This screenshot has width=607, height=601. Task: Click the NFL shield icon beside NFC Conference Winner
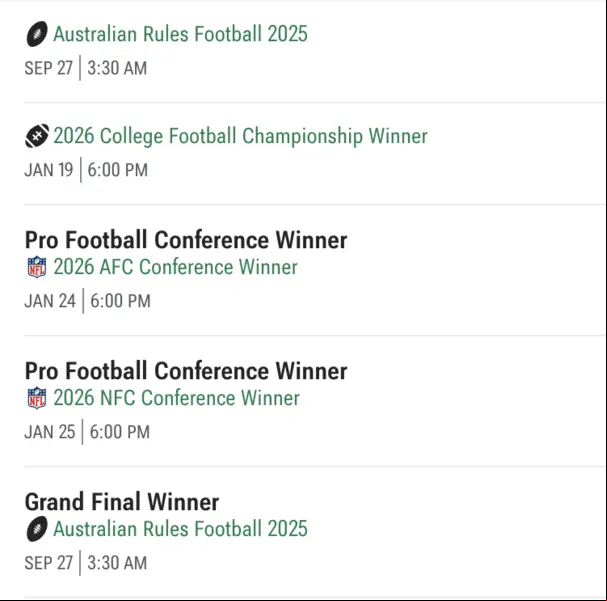(37, 398)
